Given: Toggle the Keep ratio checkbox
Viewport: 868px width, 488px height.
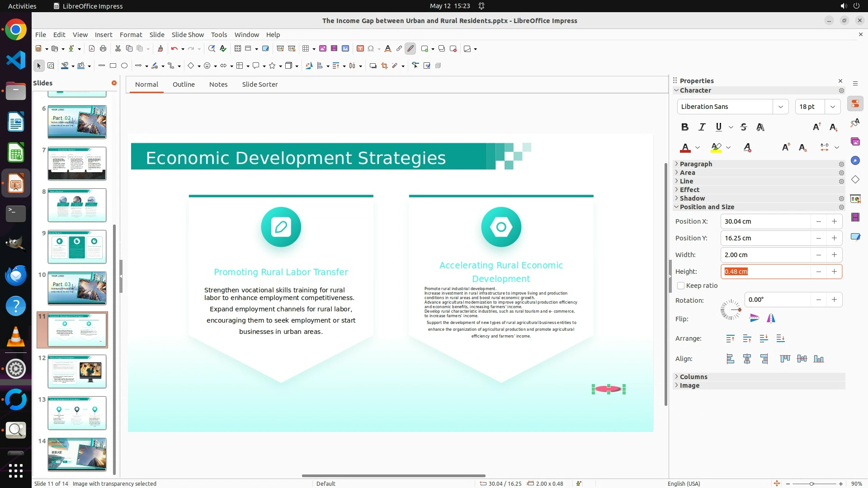Looking at the screenshot, I should pos(681,286).
